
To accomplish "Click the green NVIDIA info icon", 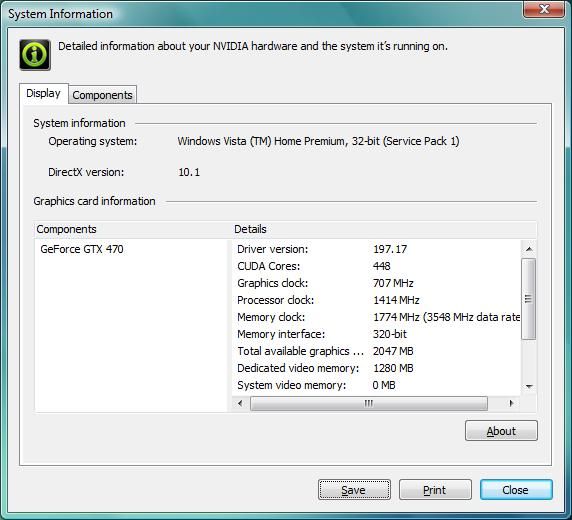I will pyautogui.click(x=35, y=55).
